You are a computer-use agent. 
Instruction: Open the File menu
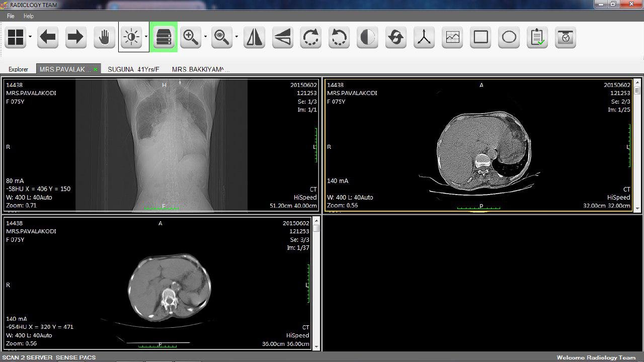(x=11, y=16)
